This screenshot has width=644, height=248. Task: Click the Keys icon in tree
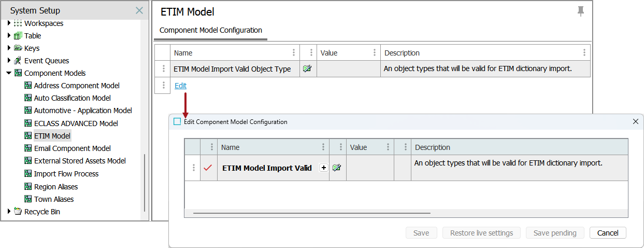[18, 48]
